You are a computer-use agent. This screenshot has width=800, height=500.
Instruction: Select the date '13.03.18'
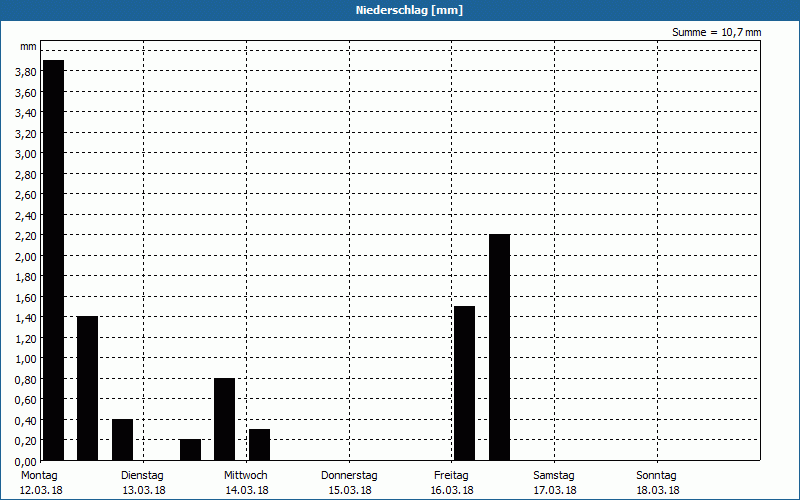coord(144,491)
